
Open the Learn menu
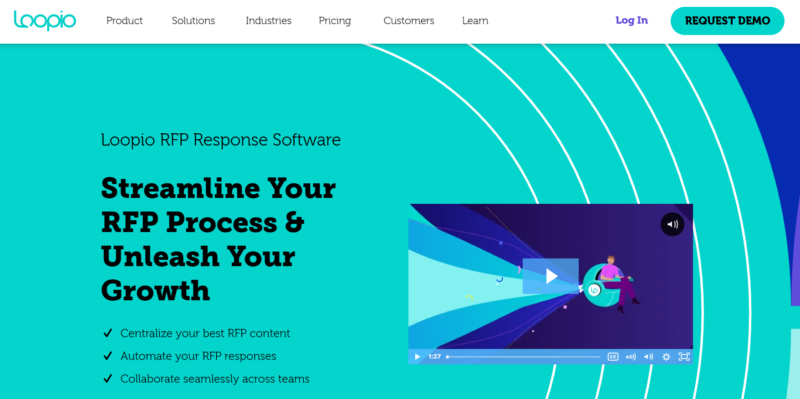(475, 21)
